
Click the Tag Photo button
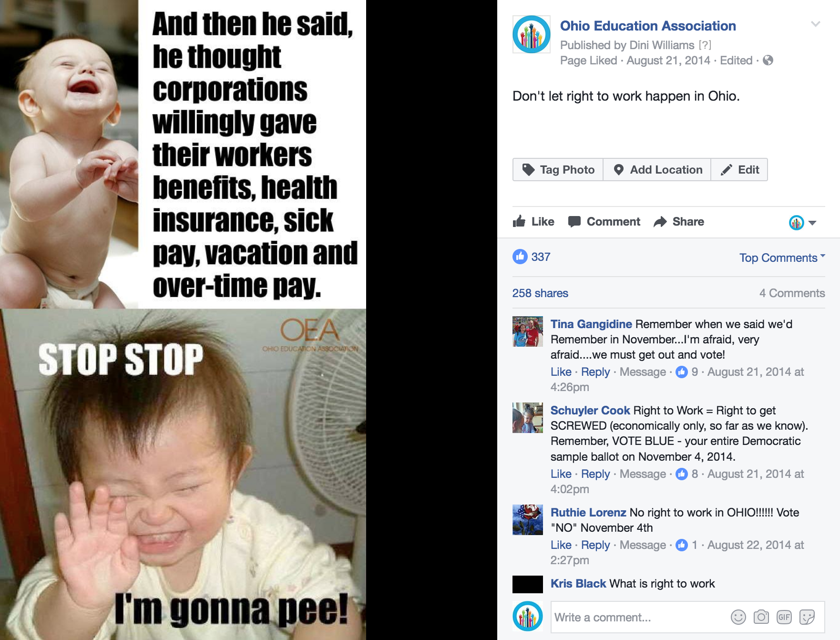click(558, 169)
